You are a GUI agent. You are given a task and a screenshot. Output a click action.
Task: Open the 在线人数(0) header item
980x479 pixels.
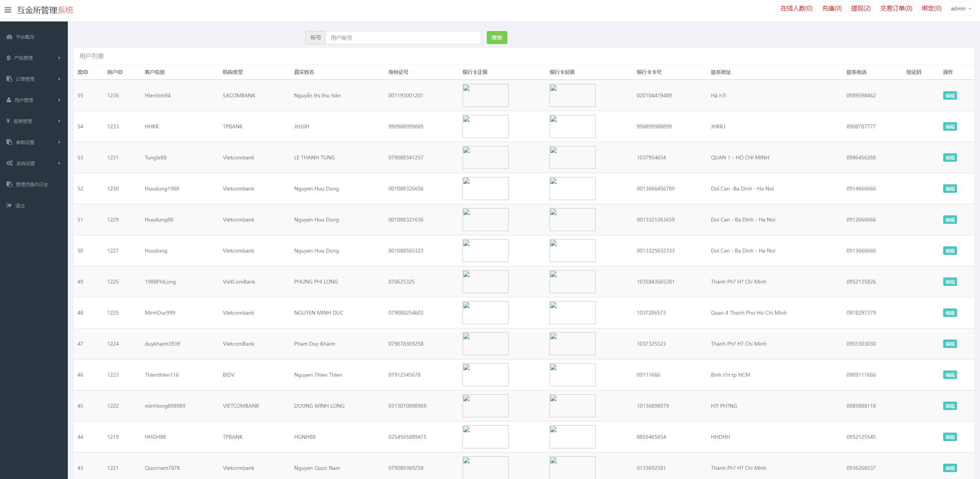point(796,8)
